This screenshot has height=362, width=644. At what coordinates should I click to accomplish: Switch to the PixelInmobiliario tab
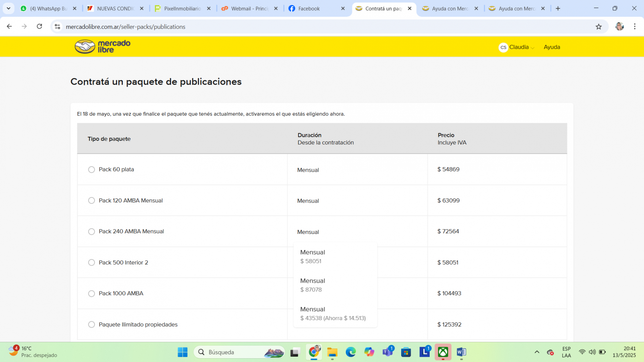182,8
